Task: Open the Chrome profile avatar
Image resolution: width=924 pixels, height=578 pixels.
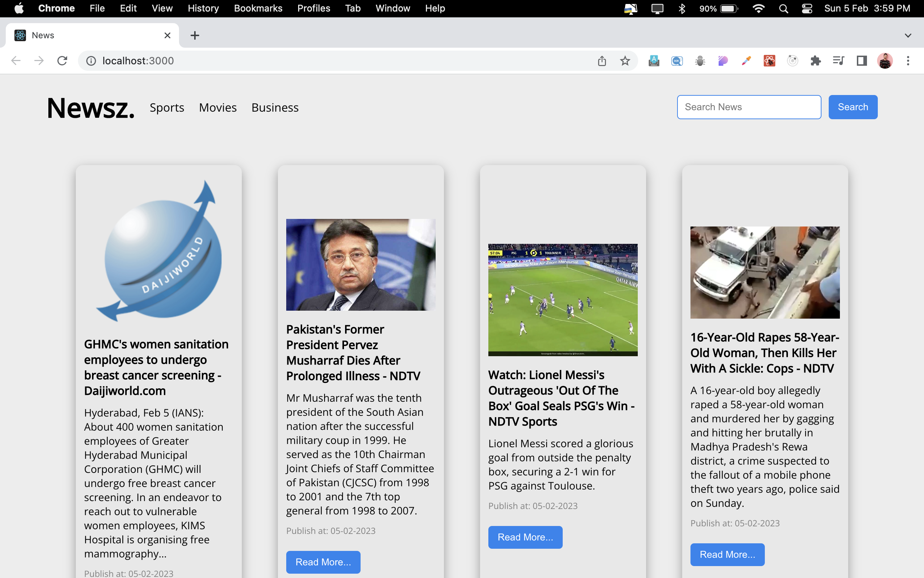Action: pyautogui.click(x=885, y=61)
